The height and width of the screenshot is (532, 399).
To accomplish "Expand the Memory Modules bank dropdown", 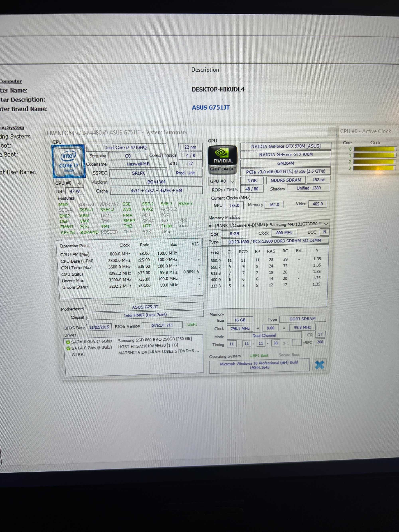I will 268,225.
